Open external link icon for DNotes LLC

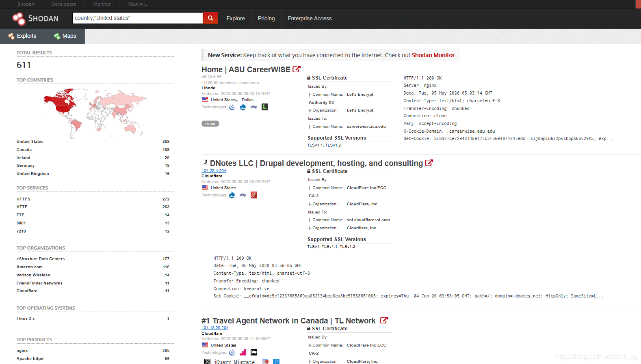tap(429, 163)
